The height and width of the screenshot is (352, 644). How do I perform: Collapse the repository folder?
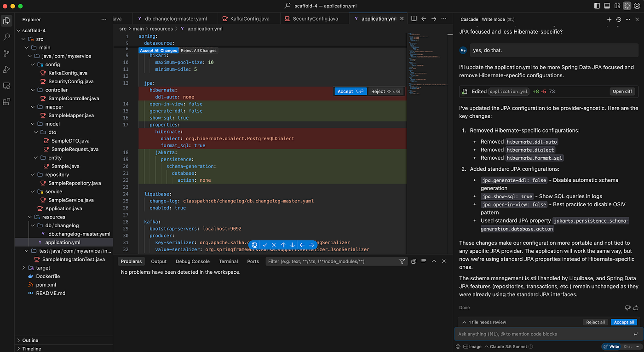(33, 174)
